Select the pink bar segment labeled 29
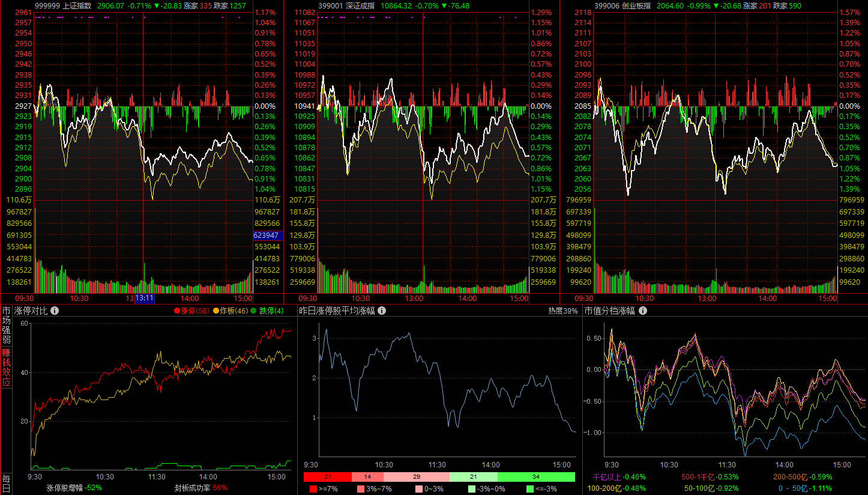The width and height of the screenshot is (868, 495). click(416, 477)
